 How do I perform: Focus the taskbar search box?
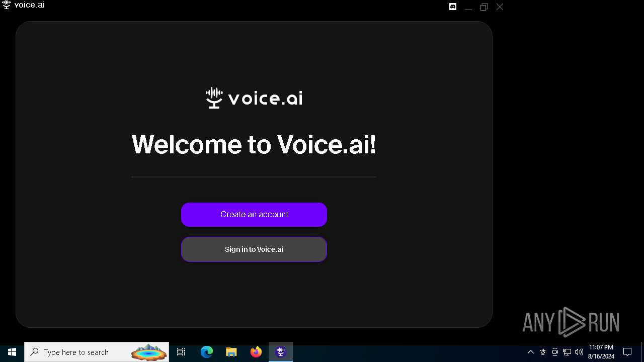pos(97,352)
